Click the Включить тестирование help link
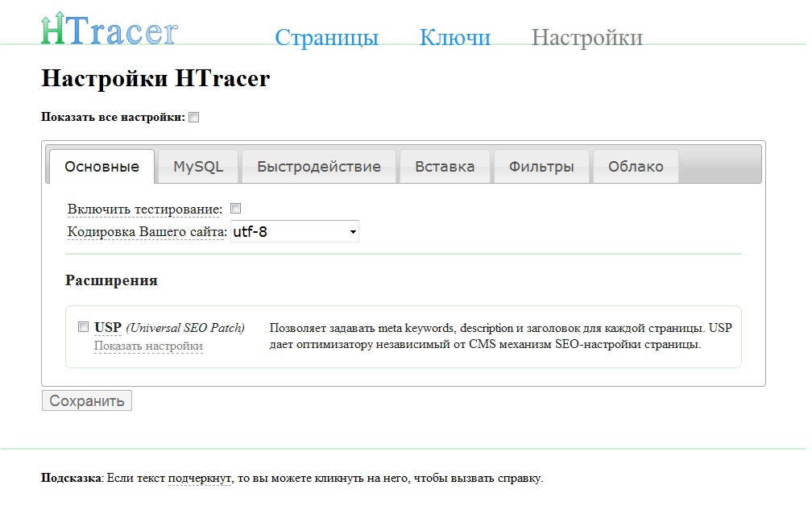The image size is (812, 510). [x=143, y=208]
